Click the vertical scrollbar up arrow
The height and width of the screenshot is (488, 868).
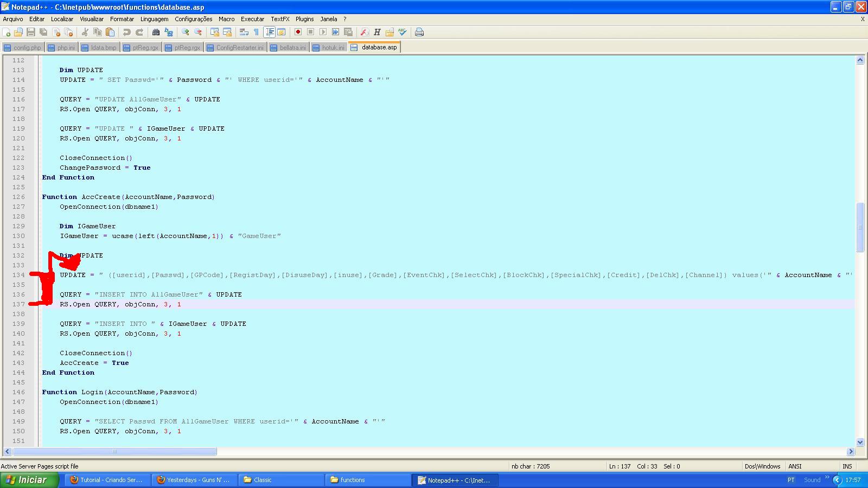point(860,60)
